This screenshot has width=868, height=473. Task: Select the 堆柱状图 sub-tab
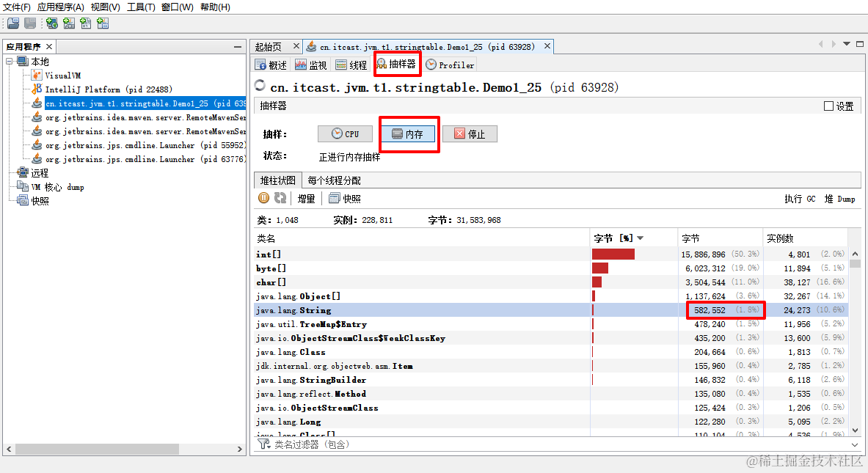(x=278, y=180)
